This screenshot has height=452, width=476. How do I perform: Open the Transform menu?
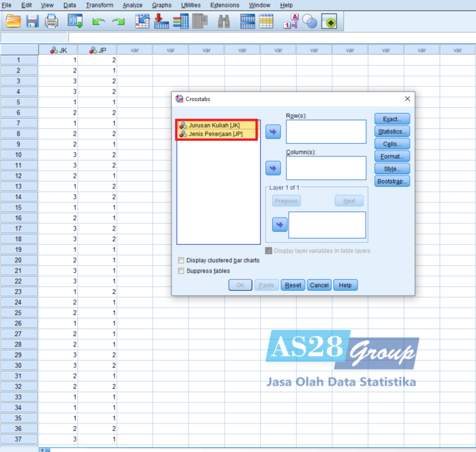click(99, 5)
